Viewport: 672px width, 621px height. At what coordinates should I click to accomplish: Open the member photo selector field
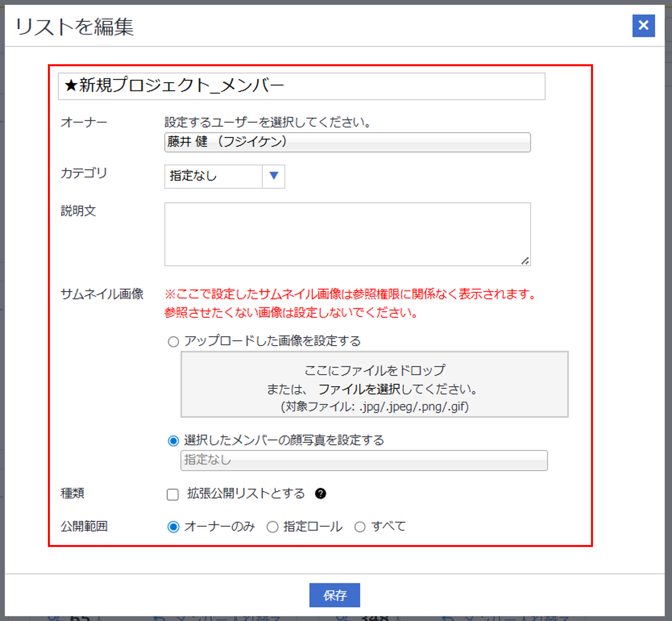(x=364, y=460)
